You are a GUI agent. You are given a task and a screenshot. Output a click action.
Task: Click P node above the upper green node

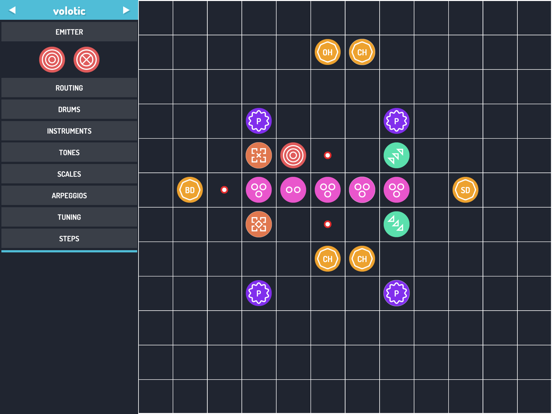click(x=396, y=121)
